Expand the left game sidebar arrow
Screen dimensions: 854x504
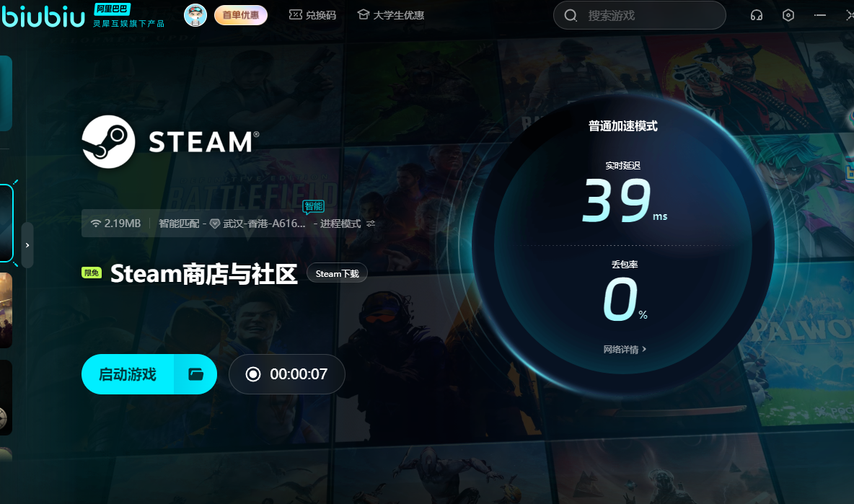(27, 245)
